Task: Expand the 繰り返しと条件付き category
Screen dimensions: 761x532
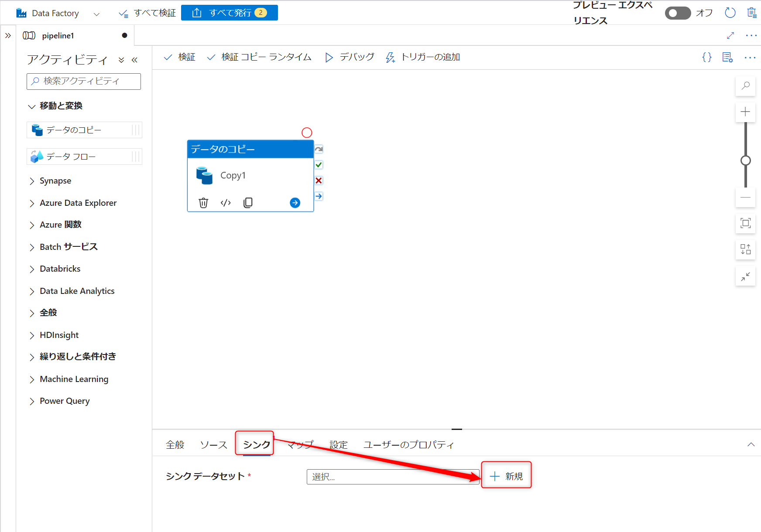Action: pos(78,357)
